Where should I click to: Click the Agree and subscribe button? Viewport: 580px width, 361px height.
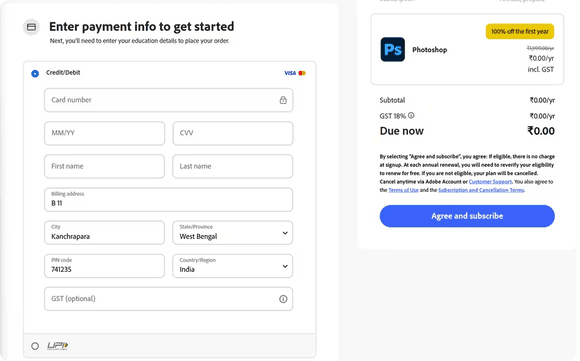coord(467,216)
